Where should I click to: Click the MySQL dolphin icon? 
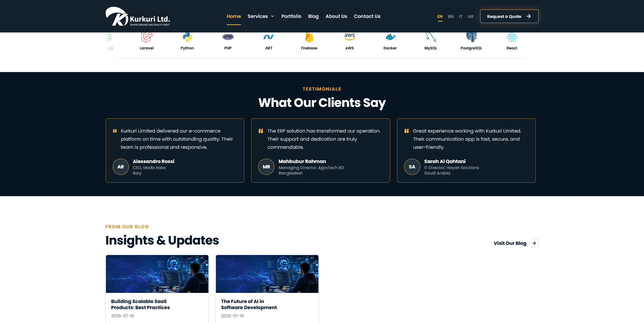pos(431,37)
